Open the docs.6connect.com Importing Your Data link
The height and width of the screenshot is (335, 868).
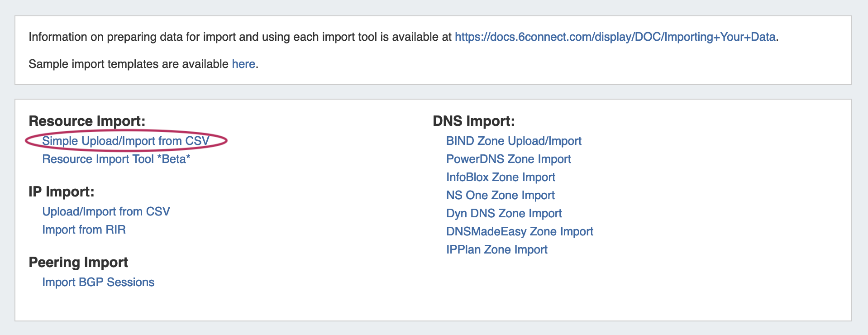click(615, 37)
